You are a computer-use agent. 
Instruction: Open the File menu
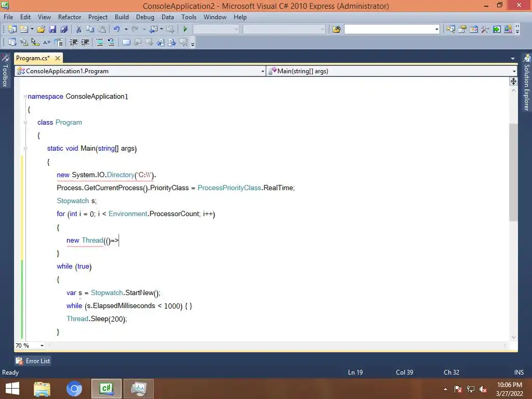click(8, 17)
